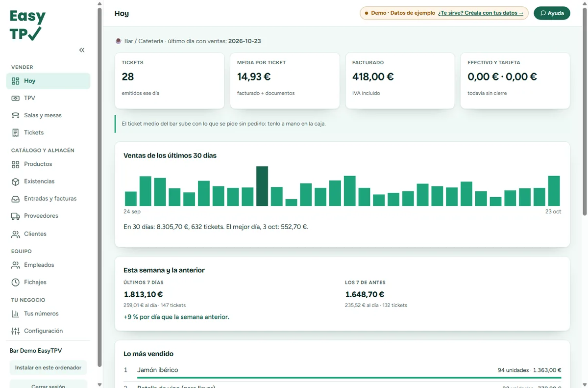Open Salas y mesas section
The image size is (588, 388).
(48, 115)
